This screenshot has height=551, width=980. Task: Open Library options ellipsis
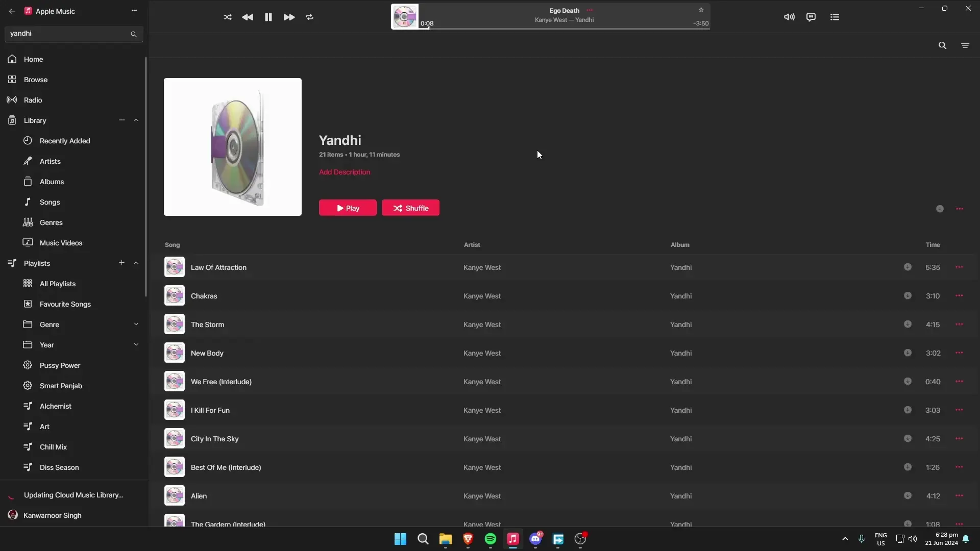[121, 120]
